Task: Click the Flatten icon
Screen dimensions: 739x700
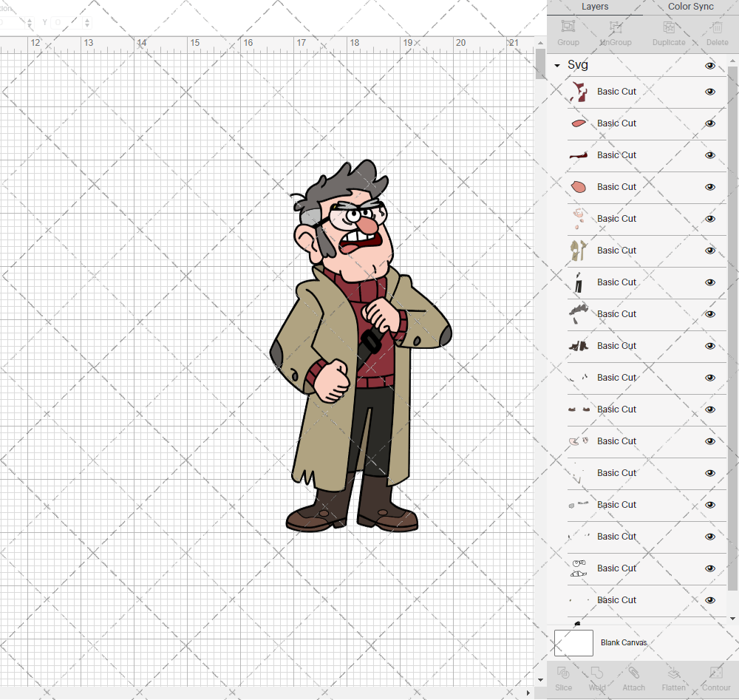Action: [673, 673]
